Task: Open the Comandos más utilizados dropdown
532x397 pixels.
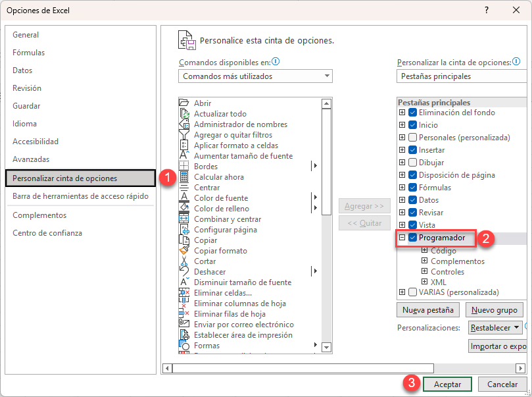Action: (255, 76)
